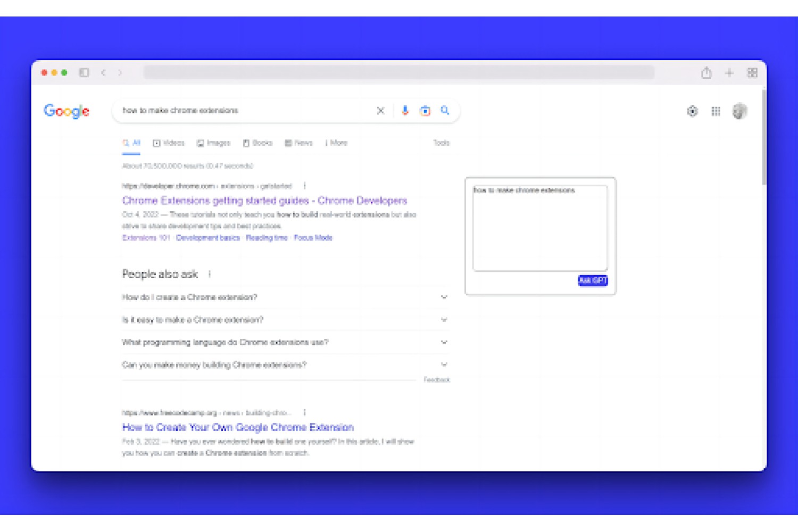Screen dimensions: 798x532
Task: Click the Safari share icon
Action: [706, 72]
